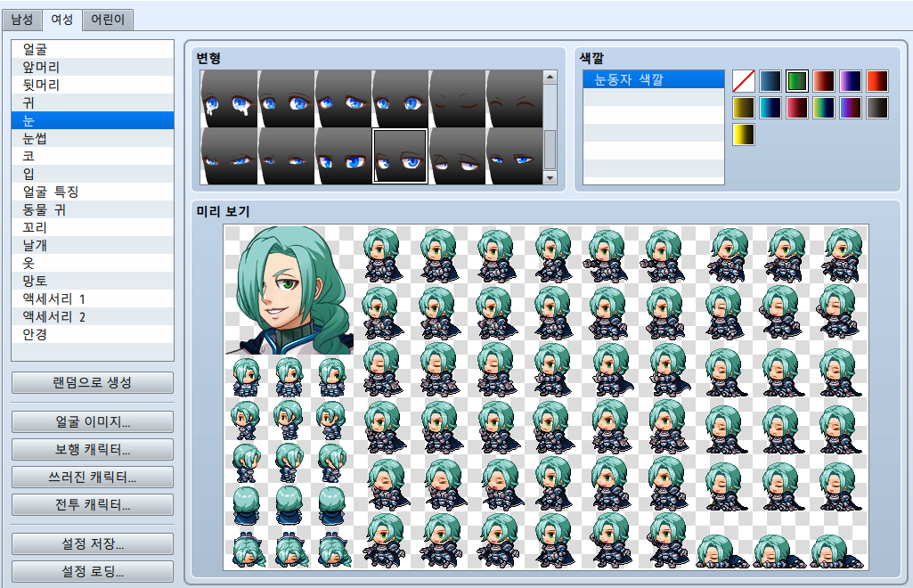Select 망토 in the parts list
Screen dimensions: 913x588
(x=93, y=281)
